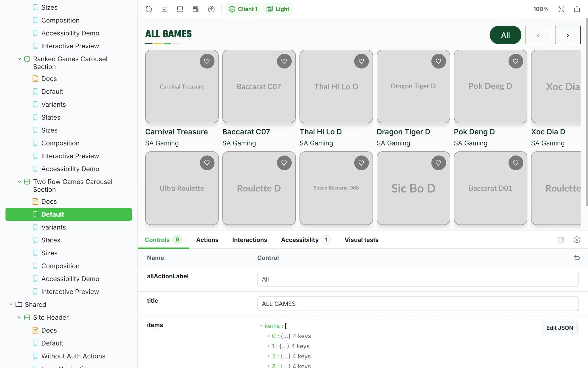588x368 pixels.
Task: Open the Accessibility tab
Action: point(305,240)
